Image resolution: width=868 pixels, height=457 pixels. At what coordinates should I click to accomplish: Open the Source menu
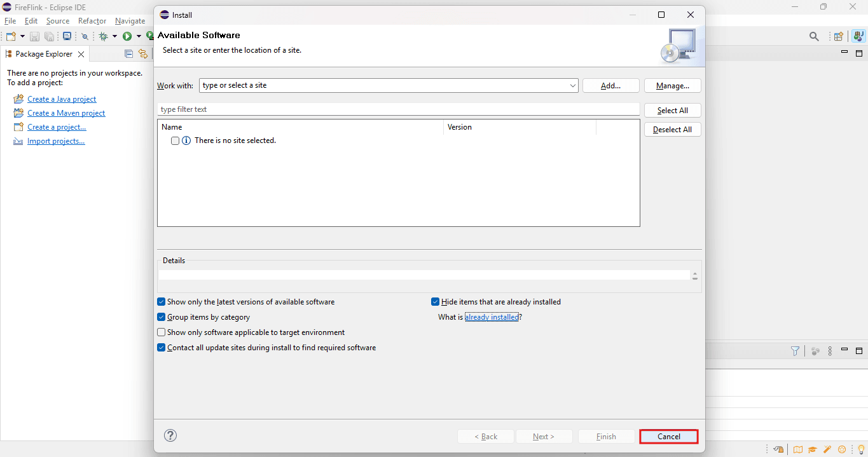pyautogui.click(x=58, y=21)
